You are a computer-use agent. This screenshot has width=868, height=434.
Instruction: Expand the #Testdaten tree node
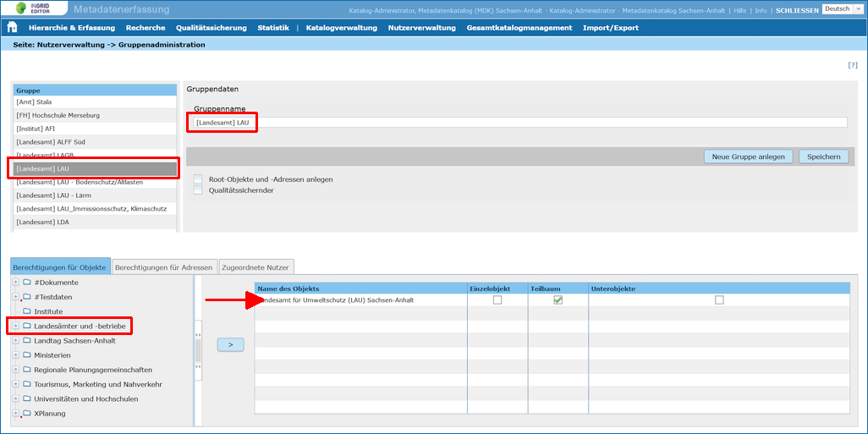click(15, 297)
